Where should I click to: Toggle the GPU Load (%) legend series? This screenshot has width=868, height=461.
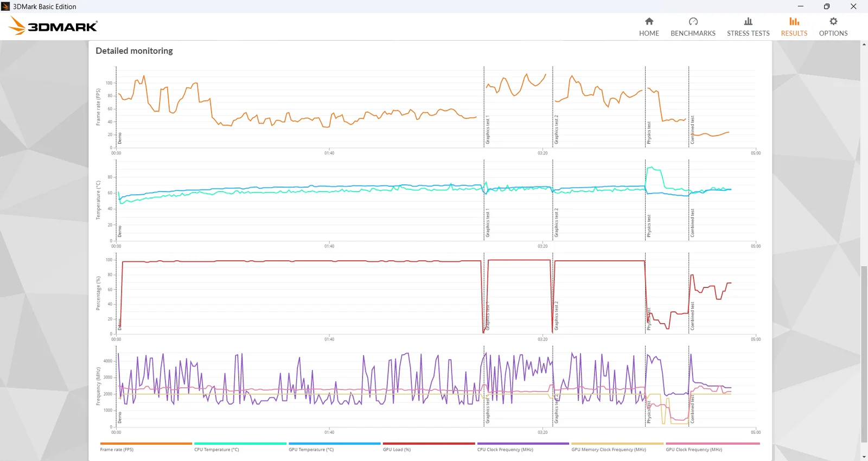(x=429, y=447)
